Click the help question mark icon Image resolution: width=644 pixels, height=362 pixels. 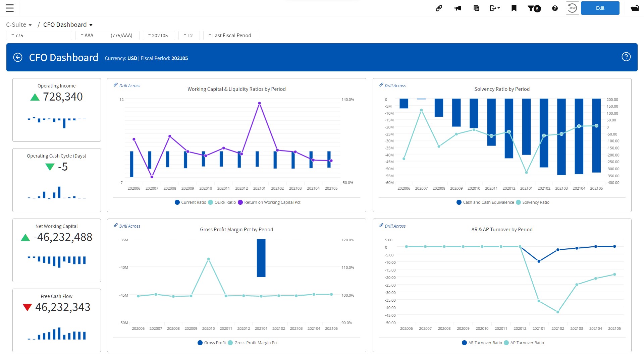[555, 8]
